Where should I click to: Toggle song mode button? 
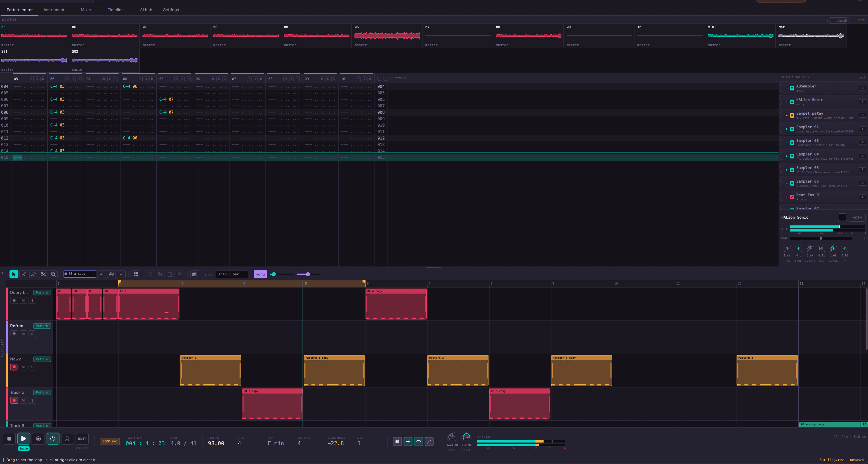260,274
